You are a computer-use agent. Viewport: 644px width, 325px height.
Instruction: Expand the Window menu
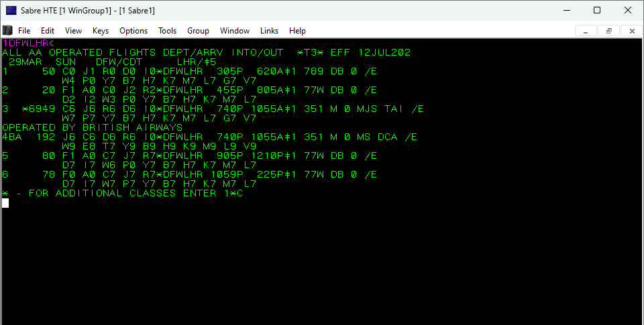click(235, 31)
